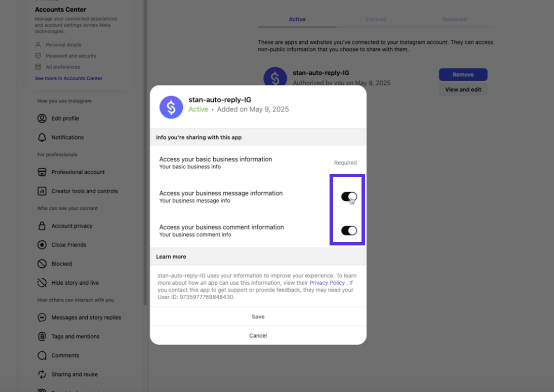The width and height of the screenshot is (554, 392).
Task: Cancel the app permissions dialog
Action: (x=258, y=336)
